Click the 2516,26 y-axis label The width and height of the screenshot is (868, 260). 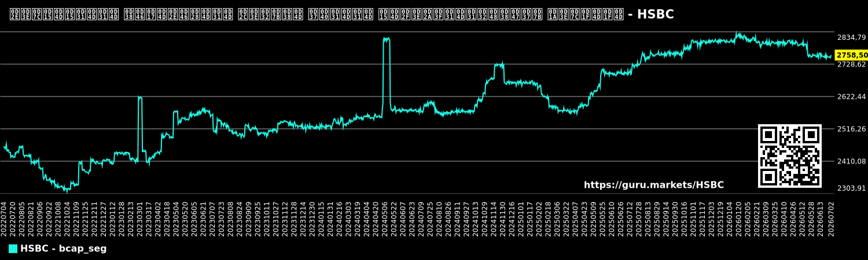[851, 129]
